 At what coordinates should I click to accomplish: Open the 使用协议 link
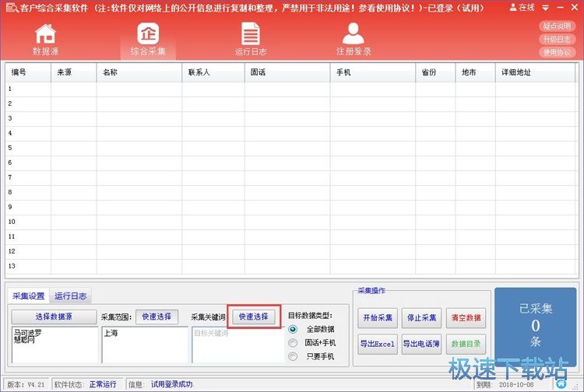(558, 52)
